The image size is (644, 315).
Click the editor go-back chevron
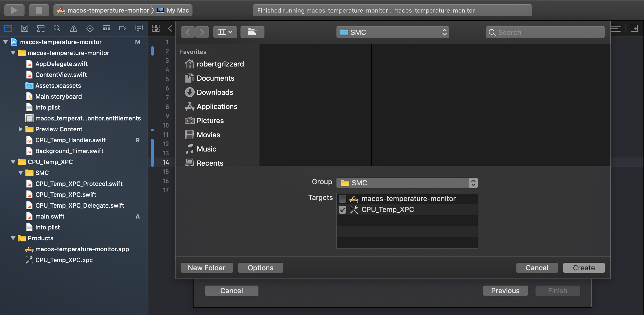pyautogui.click(x=170, y=28)
